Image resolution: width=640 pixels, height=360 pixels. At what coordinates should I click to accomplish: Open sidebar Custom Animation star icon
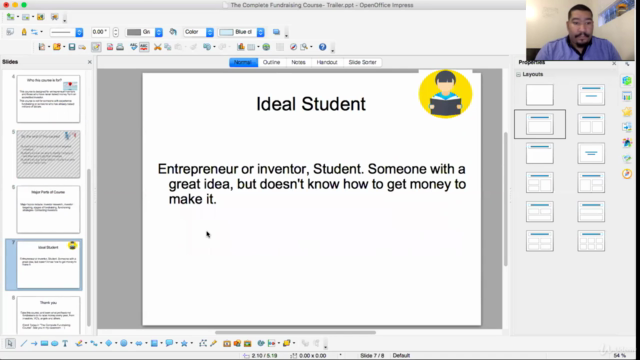pos(627,112)
